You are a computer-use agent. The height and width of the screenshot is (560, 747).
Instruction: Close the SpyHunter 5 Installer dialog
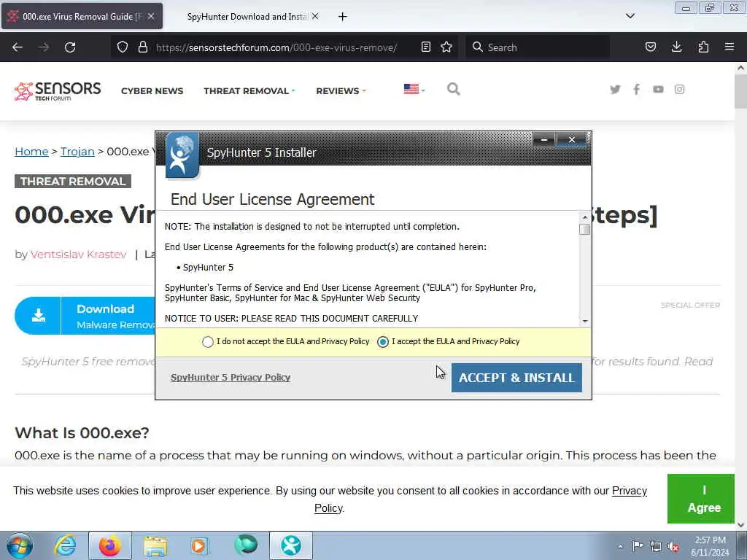[x=572, y=139]
